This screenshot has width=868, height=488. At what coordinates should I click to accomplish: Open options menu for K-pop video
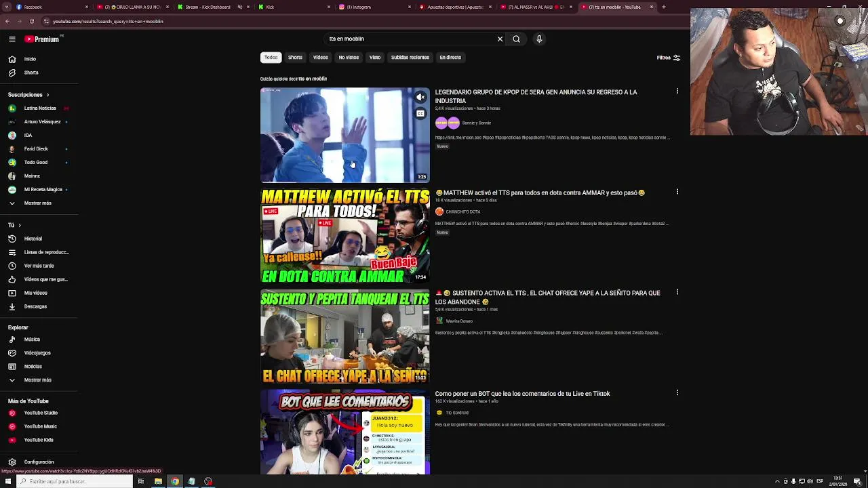click(x=677, y=91)
